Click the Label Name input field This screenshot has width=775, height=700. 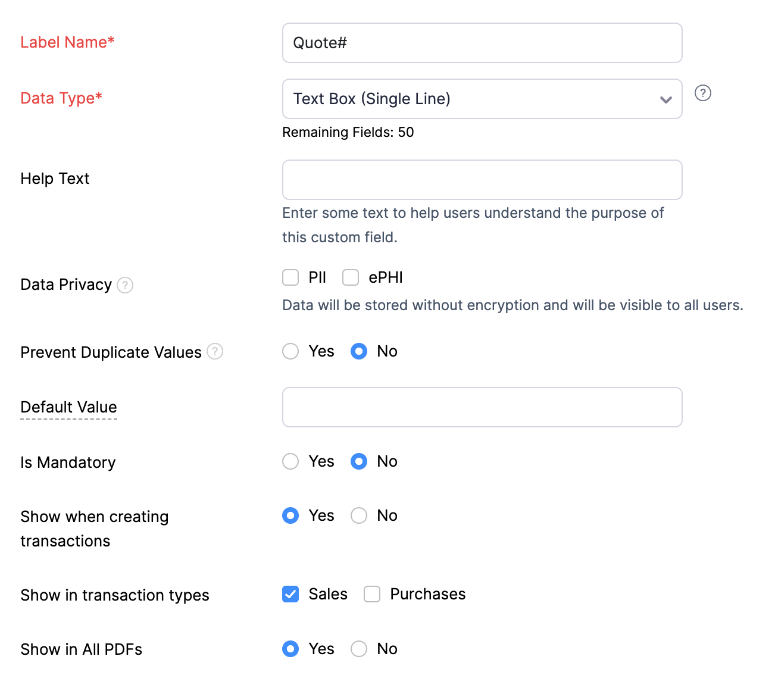click(x=482, y=43)
